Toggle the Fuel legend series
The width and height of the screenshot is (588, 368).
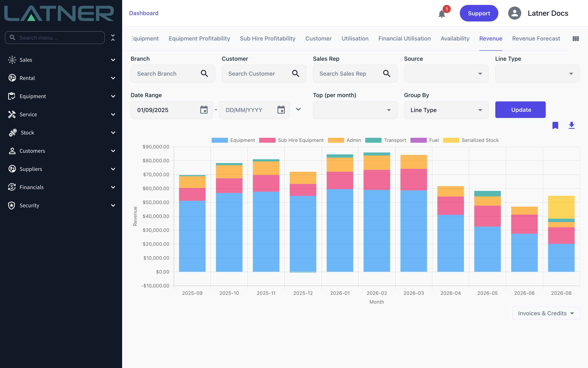click(x=424, y=140)
